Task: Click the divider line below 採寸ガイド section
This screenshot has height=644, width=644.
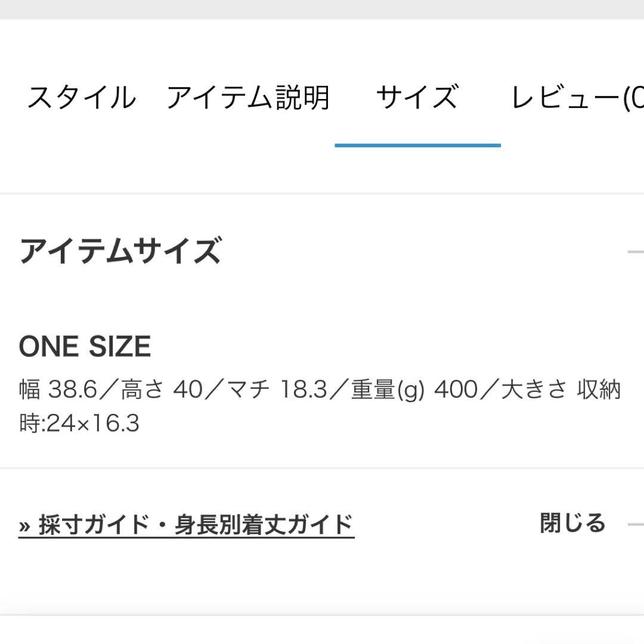Action: pos(322,615)
